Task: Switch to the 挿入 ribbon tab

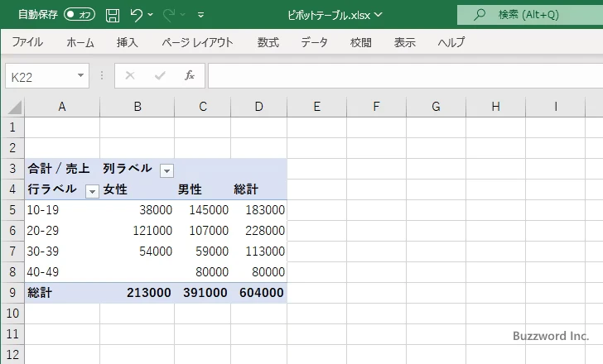Action: pyautogui.click(x=128, y=42)
